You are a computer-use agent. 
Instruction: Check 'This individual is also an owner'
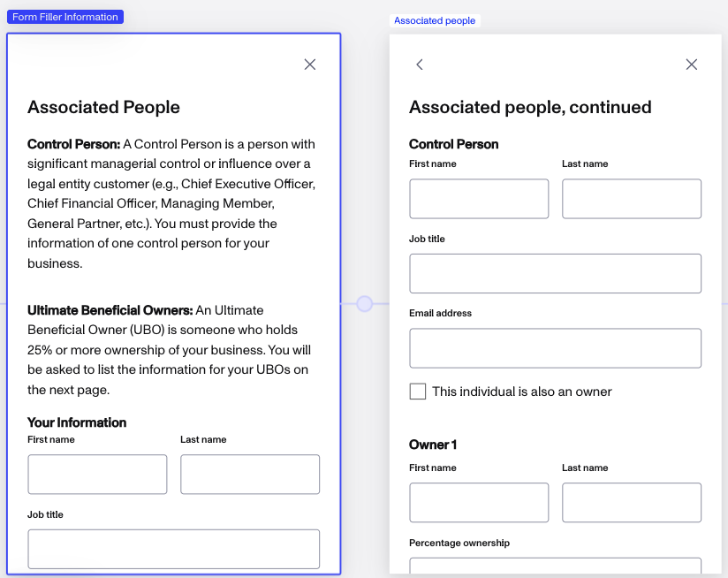point(417,391)
